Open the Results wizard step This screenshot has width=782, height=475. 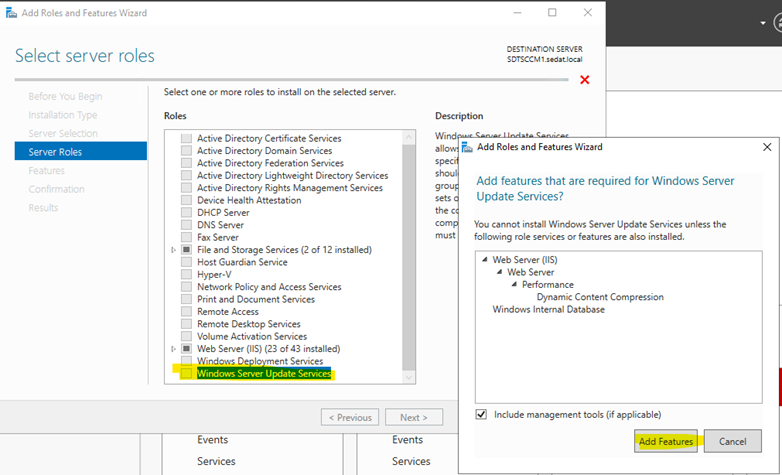point(43,208)
